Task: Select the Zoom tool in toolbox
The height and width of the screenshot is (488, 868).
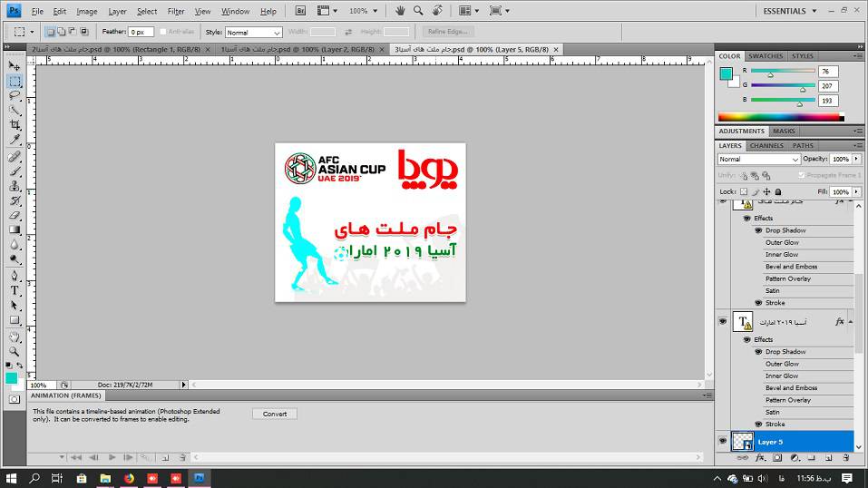Action: pos(15,351)
